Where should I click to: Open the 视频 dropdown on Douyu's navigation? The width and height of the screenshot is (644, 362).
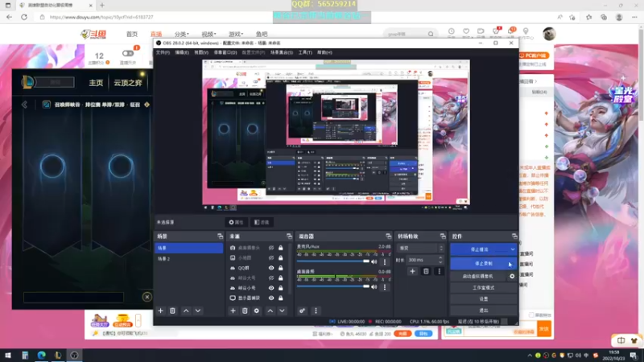click(x=208, y=34)
